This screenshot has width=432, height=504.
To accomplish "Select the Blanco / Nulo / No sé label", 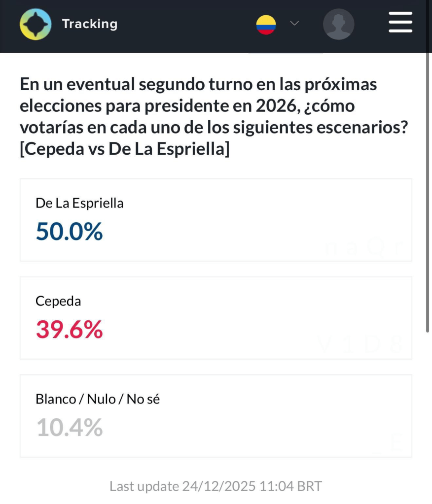I will coord(98,399).
